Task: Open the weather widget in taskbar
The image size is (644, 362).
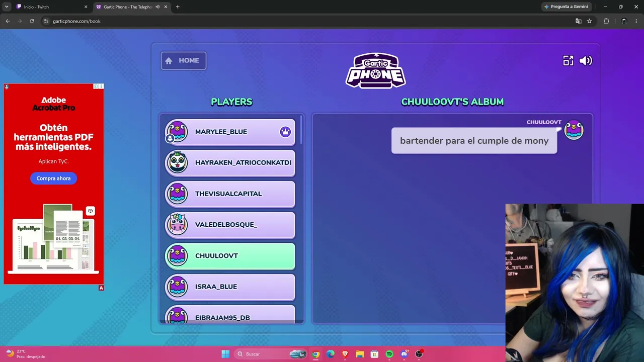Action: tap(25, 354)
